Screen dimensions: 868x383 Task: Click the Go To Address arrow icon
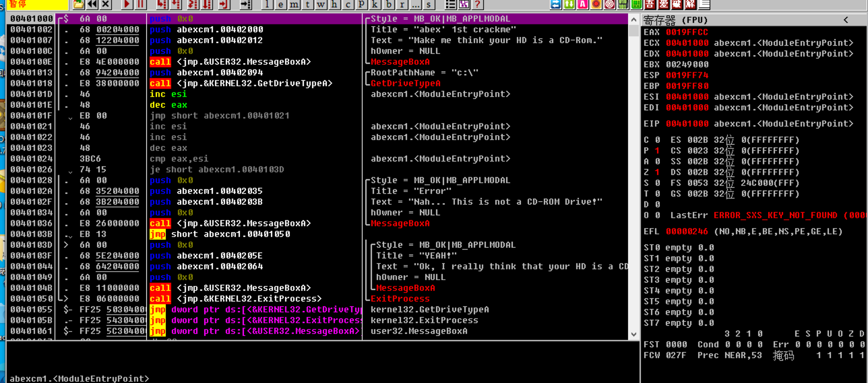[x=246, y=4]
